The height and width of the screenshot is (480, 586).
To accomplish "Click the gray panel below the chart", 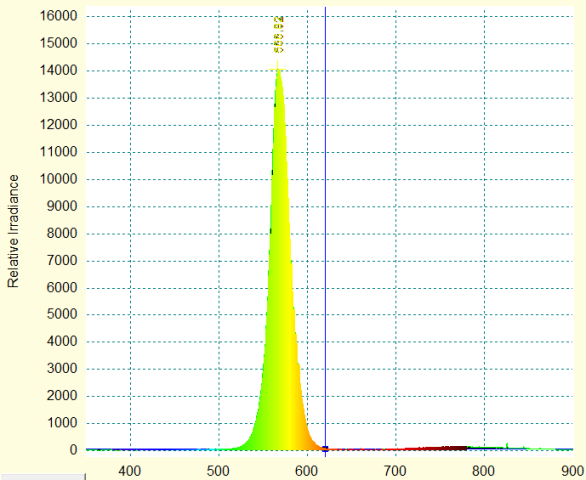I will (43, 477).
